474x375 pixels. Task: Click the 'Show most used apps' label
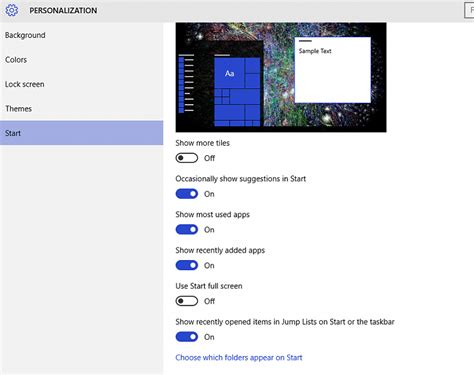[x=212, y=215]
